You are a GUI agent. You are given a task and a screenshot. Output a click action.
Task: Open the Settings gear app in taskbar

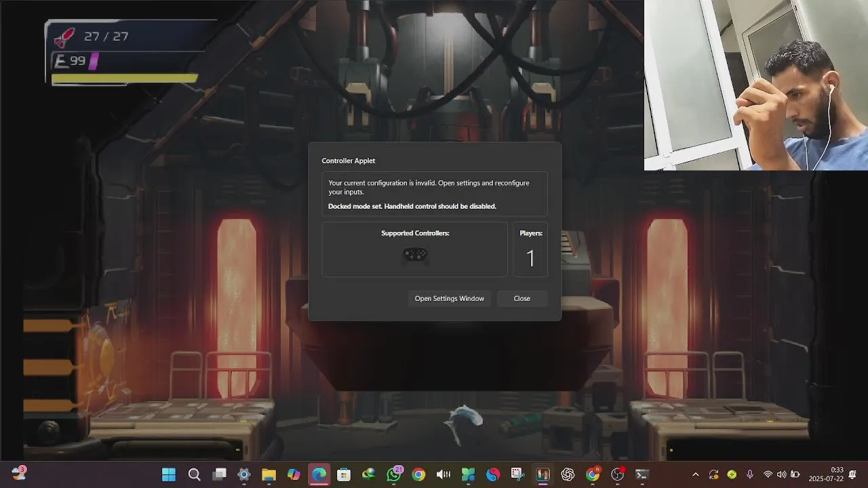pyautogui.click(x=244, y=474)
